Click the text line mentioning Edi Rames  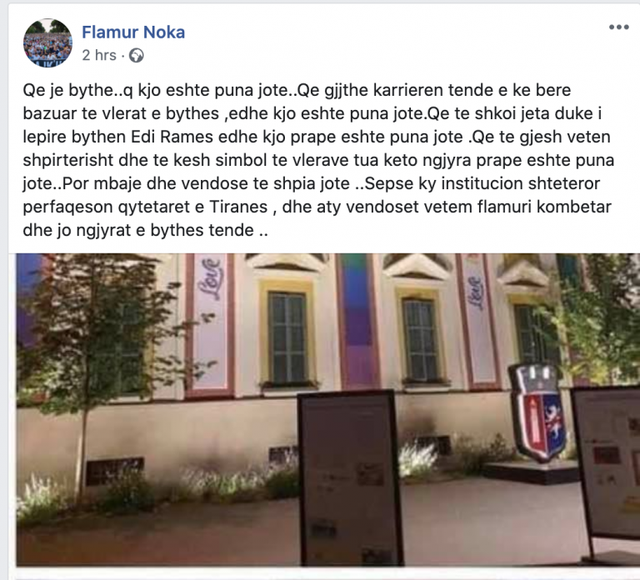[317, 137]
